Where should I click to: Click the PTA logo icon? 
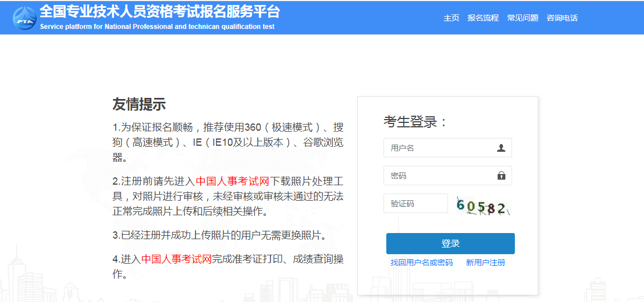[24, 18]
